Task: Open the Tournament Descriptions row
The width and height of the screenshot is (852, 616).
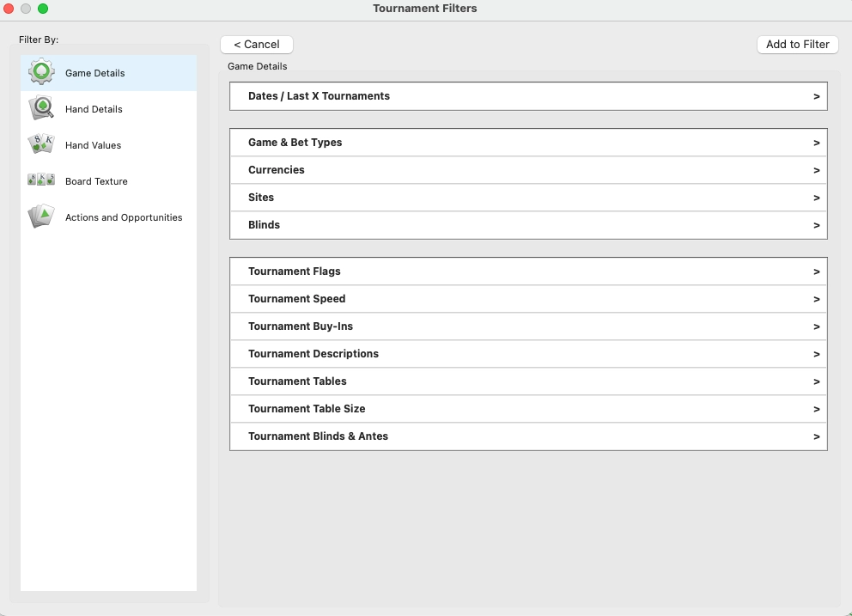Action: [x=528, y=354]
